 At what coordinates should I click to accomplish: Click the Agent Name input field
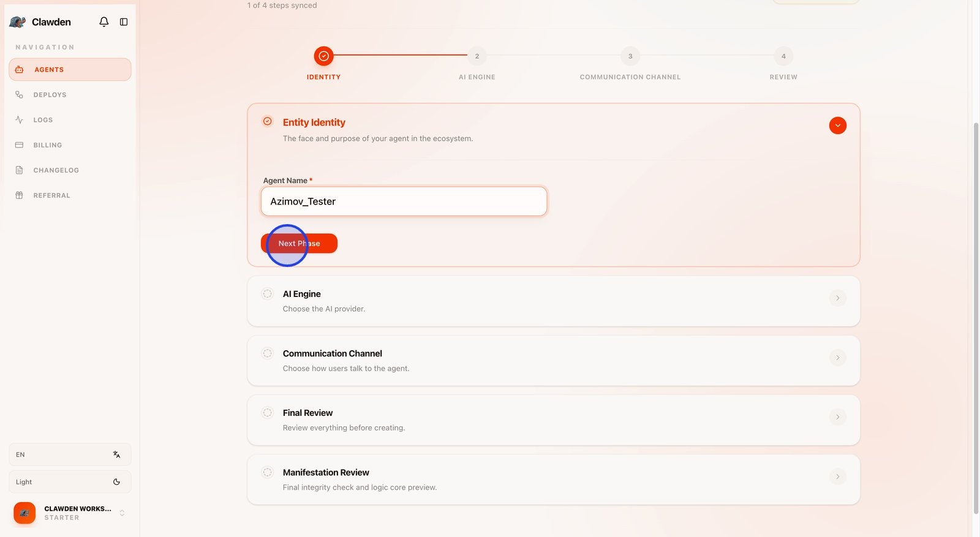point(404,201)
